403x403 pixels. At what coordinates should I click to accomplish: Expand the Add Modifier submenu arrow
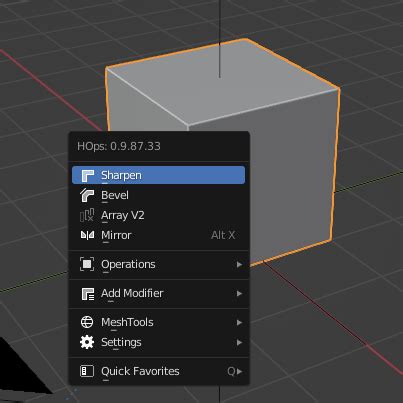[239, 294]
